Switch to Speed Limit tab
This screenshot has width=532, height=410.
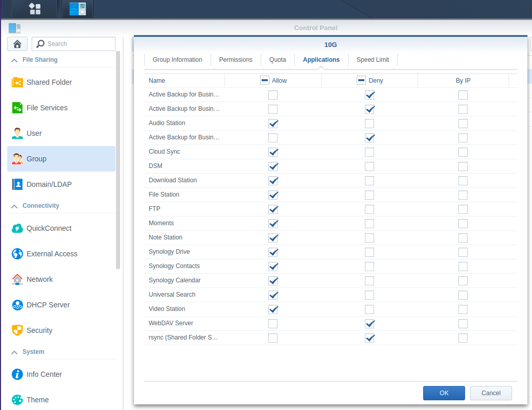373,60
